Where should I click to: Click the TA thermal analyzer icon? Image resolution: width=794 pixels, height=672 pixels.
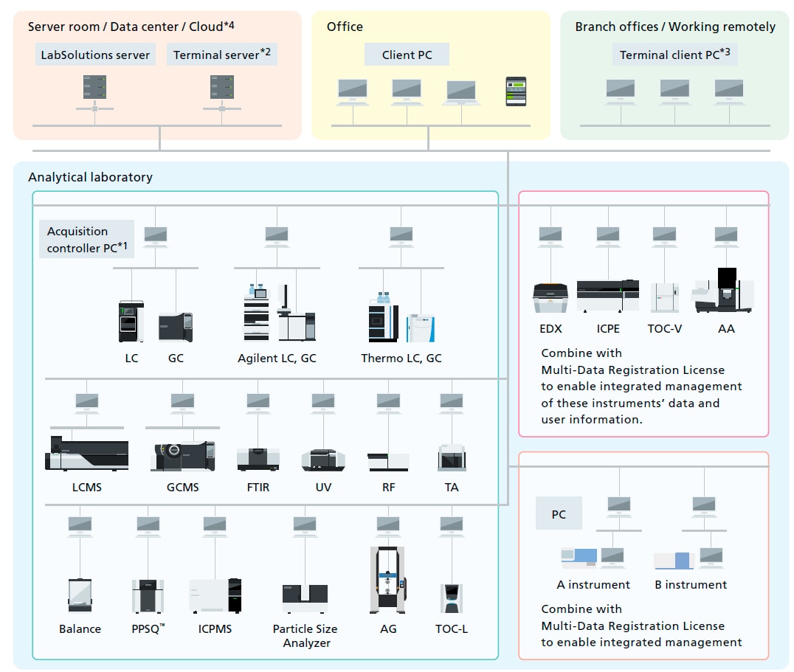(452, 458)
